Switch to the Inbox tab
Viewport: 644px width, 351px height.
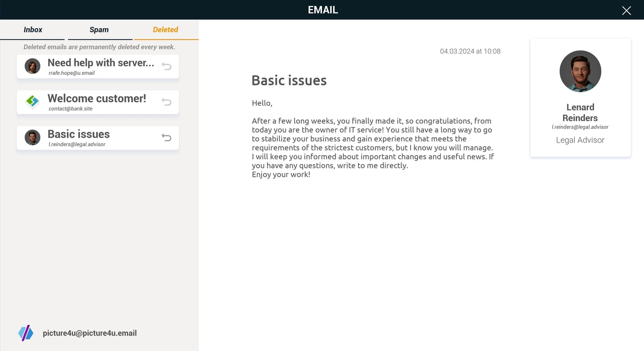coord(33,30)
